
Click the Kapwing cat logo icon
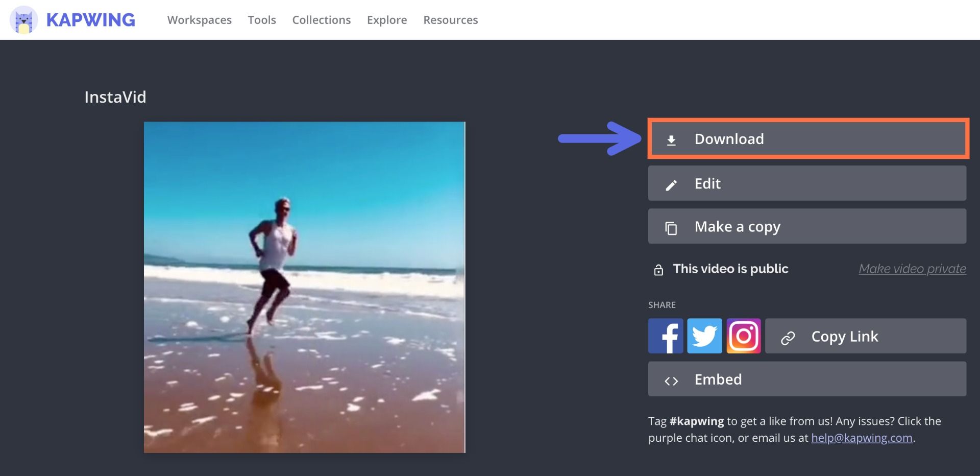point(23,20)
